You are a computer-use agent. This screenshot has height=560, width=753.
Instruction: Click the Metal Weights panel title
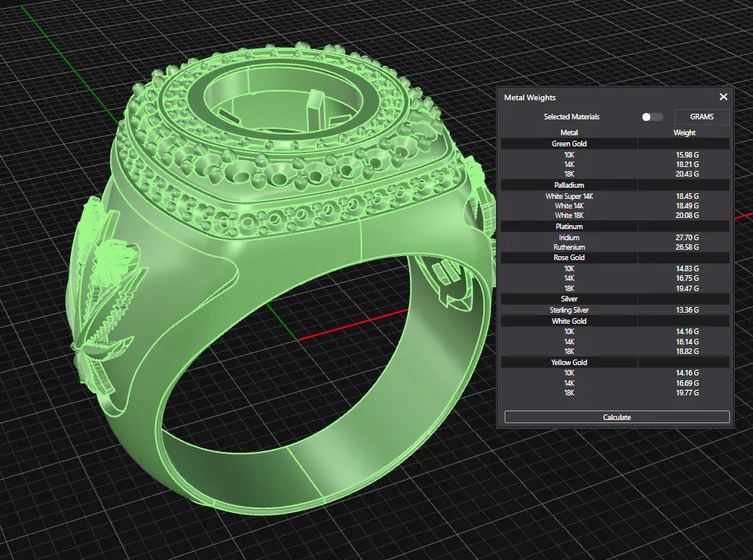529,97
